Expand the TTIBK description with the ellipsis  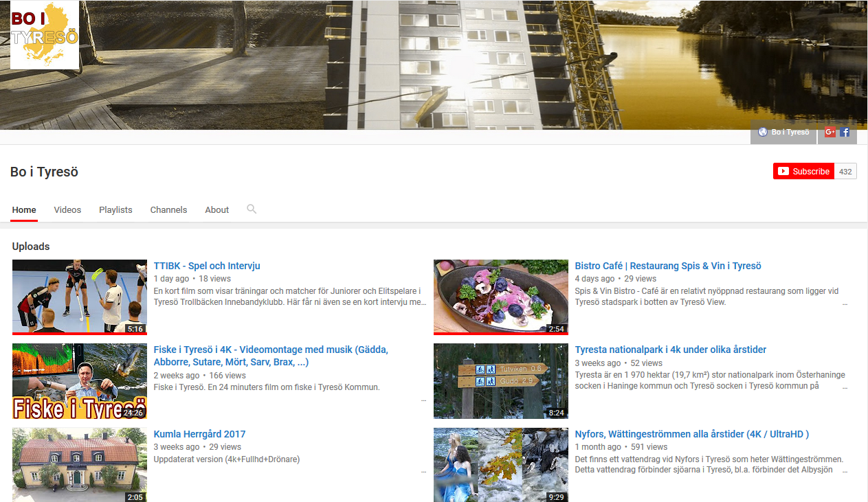tap(423, 301)
